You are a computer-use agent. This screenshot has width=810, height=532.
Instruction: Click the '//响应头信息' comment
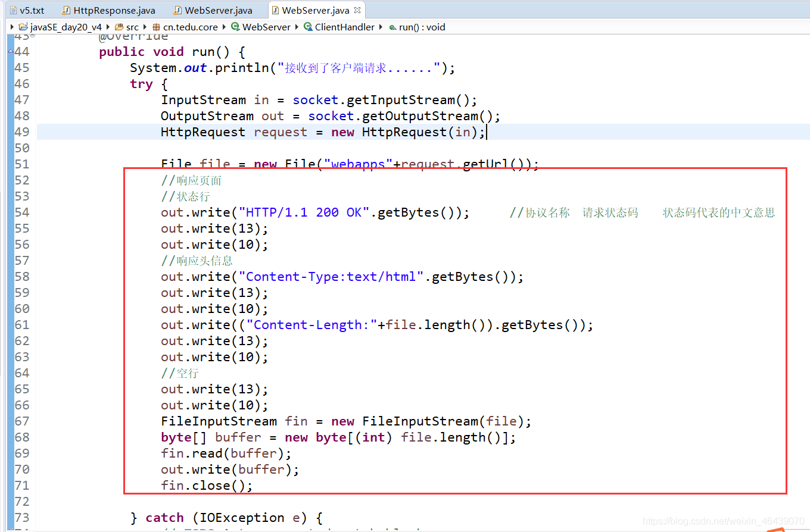[x=197, y=261]
